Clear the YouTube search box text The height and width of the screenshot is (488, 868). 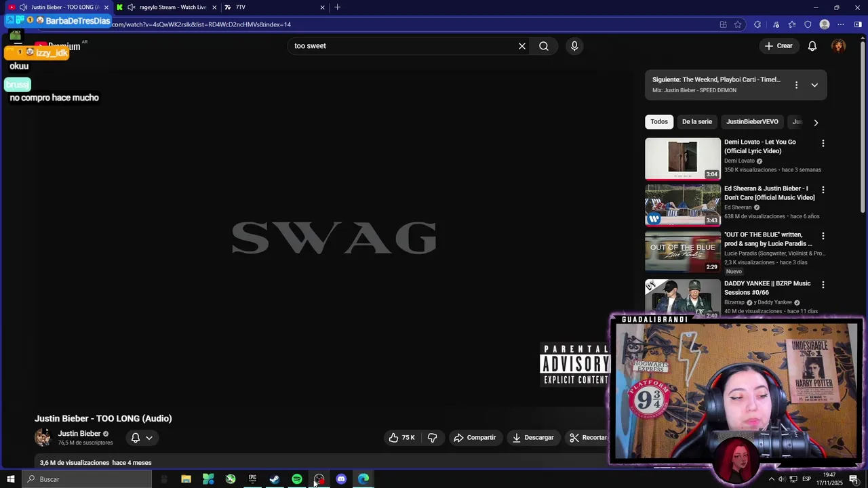[x=522, y=46]
